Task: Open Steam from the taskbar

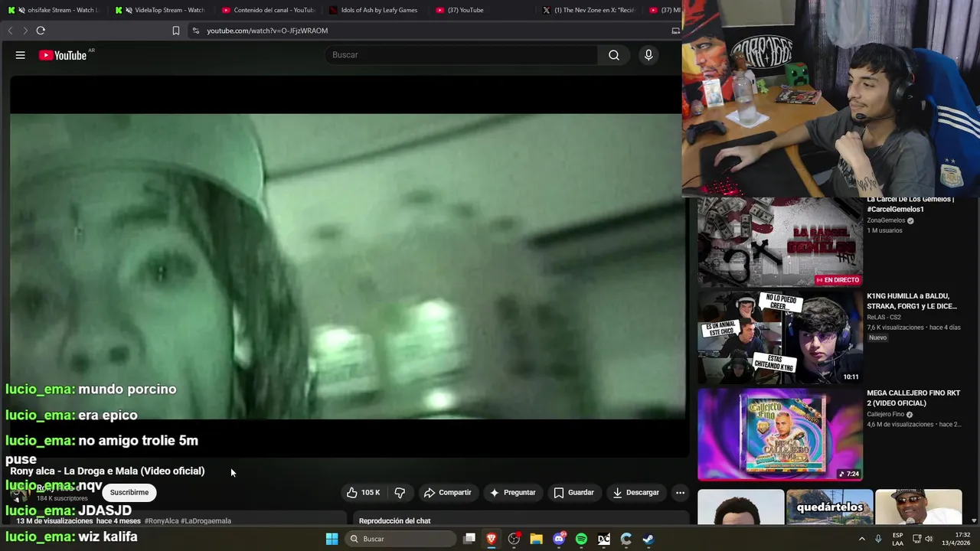Action: [648, 539]
